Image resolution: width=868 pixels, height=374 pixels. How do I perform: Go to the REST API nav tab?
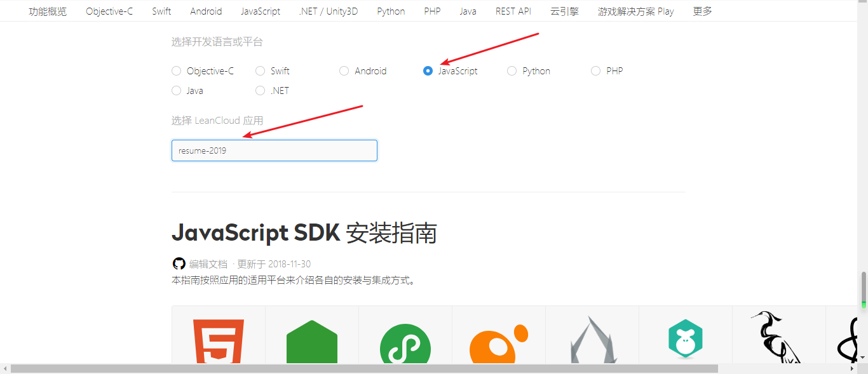tap(513, 11)
